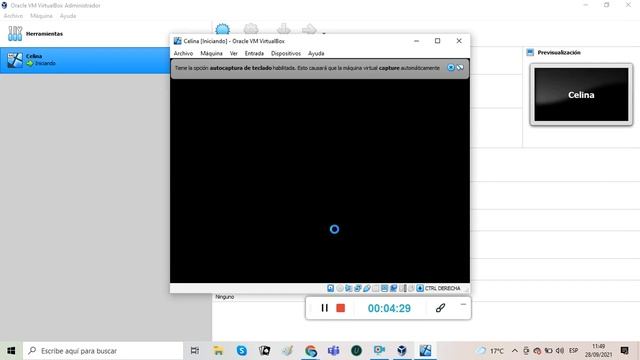The height and width of the screenshot is (360, 640).
Task: Click the display settings icon in the VM status bar
Action: tap(384, 288)
